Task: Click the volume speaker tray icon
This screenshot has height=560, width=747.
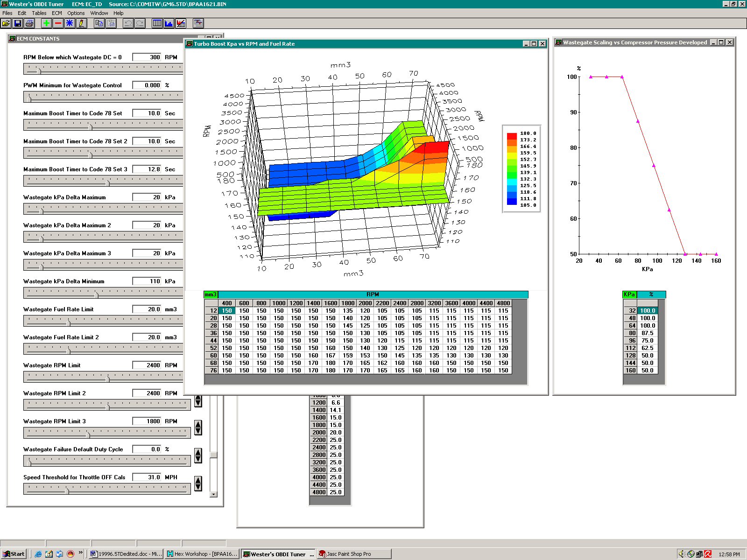Action: 682,554
